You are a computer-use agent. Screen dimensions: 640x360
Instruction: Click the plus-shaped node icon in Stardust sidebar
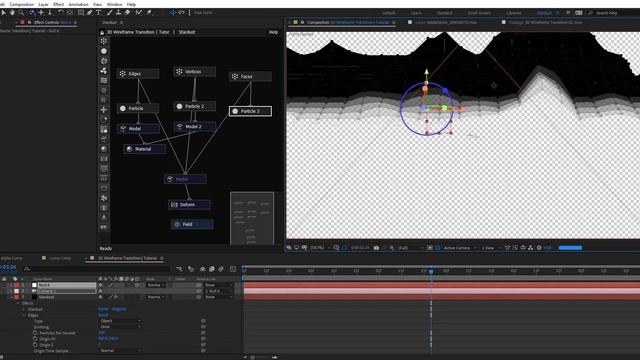pyautogui.click(x=104, y=110)
